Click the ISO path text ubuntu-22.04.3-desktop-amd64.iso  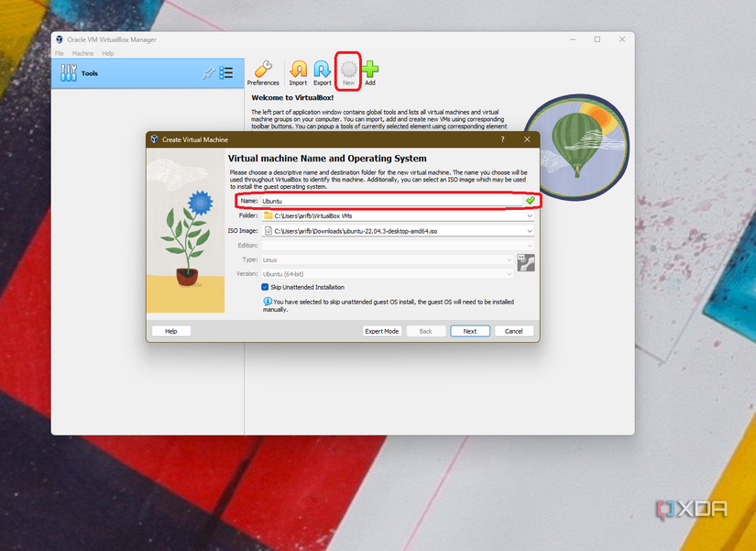pyautogui.click(x=390, y=231)
